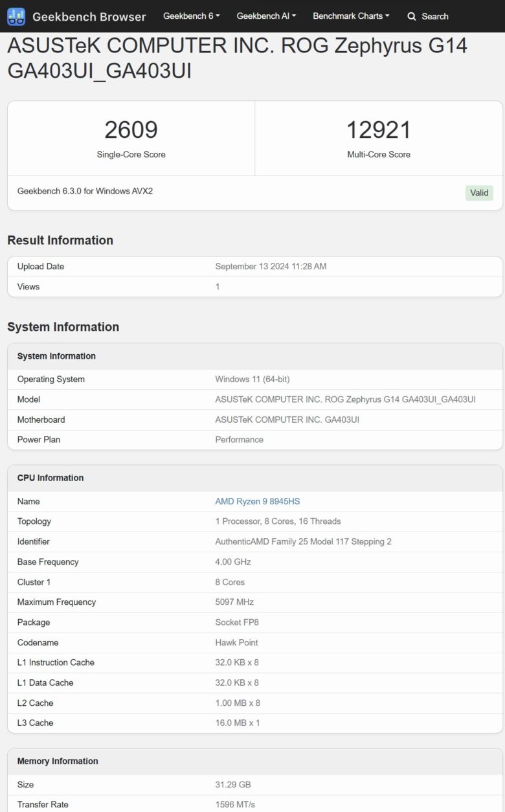Select Maximum Frequency value 5097 MHz
This screenshot has width=505, height=812.
234,602
